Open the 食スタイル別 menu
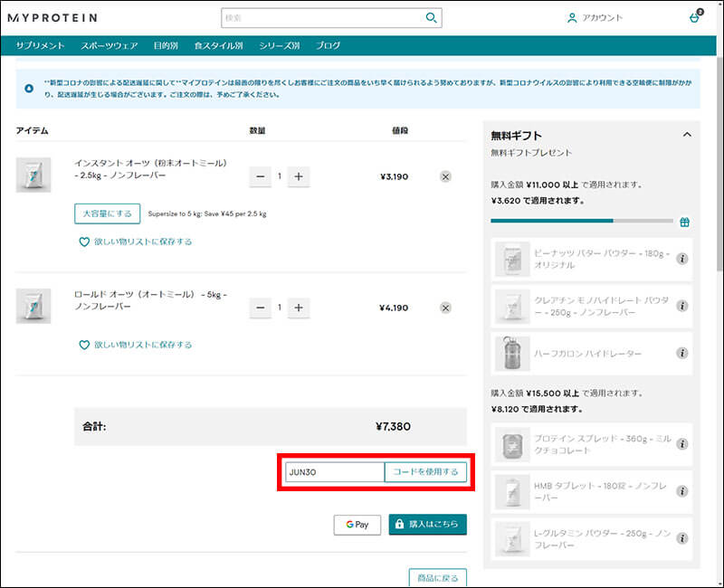Image resolution: width=724 pixels, height=588 pixels. coord(218,46)
